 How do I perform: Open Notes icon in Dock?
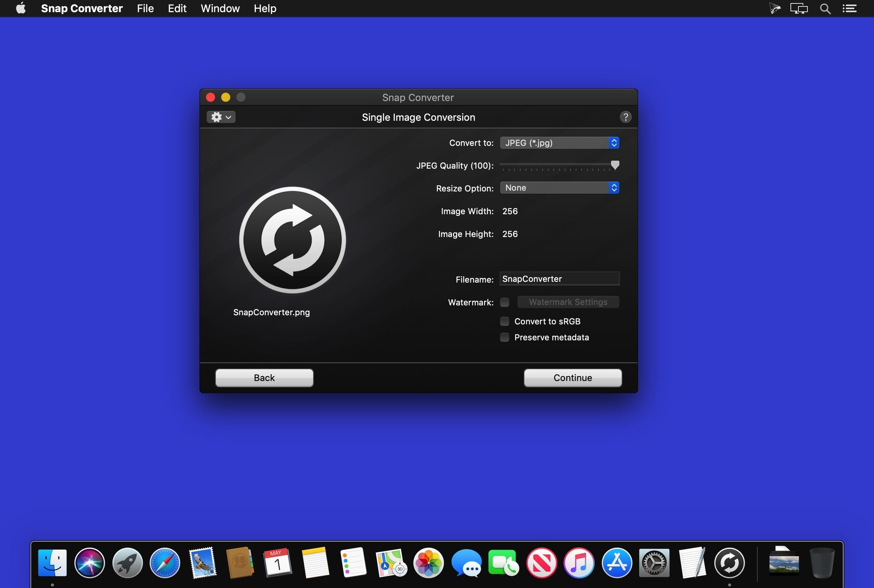315,563
